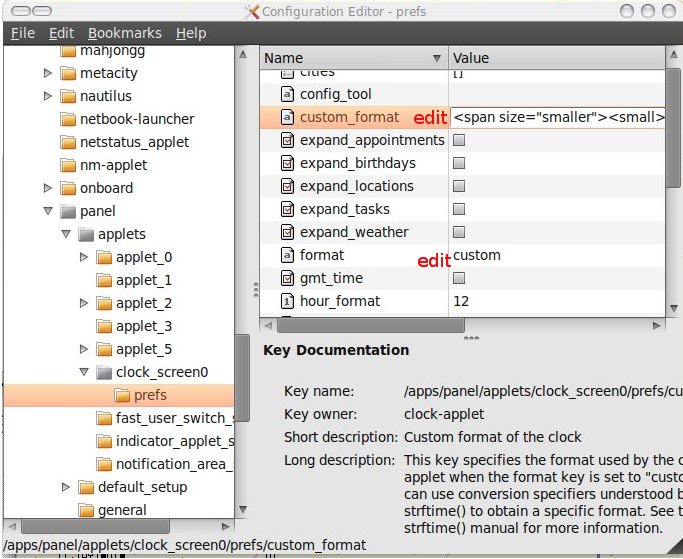Click the general folder icon
The height and width of the screenshot is (559, 683).
(x=86, y=510)
